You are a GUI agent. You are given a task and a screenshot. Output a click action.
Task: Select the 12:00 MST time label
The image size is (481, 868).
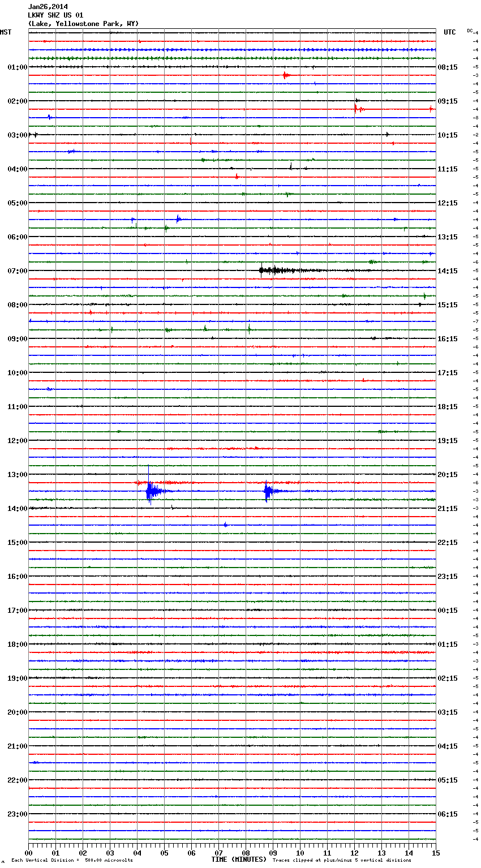tap(17, 441)
